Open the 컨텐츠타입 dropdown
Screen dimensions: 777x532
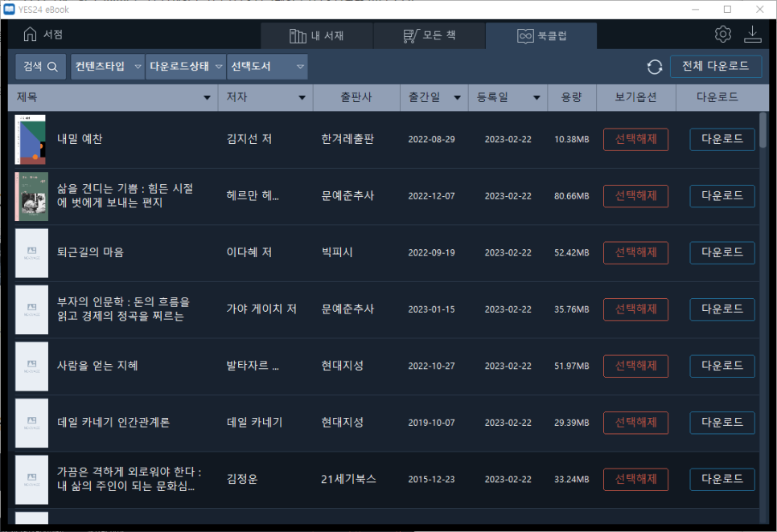click(x=108, y=67)
